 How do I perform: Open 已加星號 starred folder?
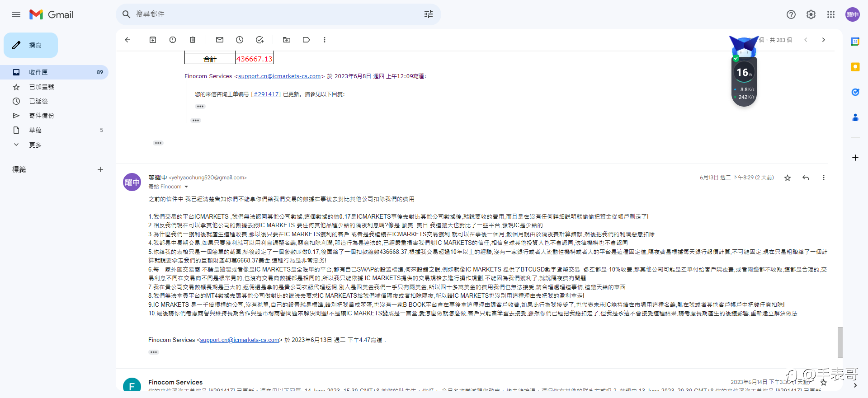click(54, 87)
